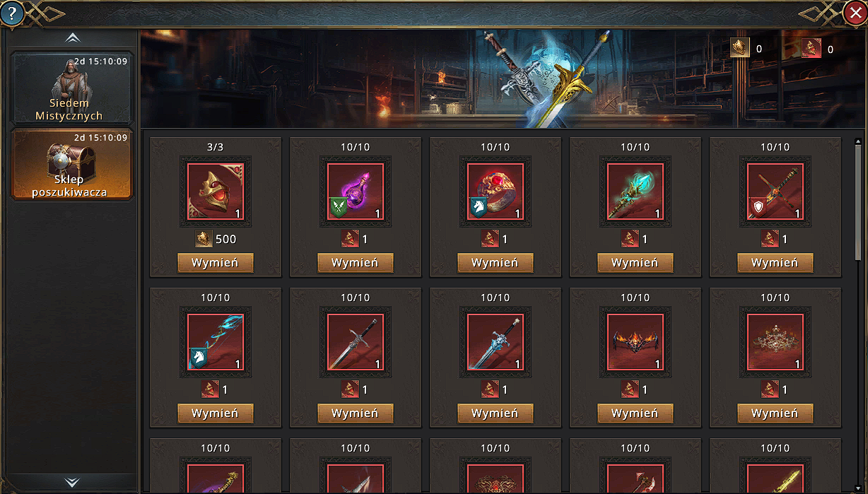868x494 pixels.
Task: Expand sidebar list with the up chevron
Action: pyautogui.click(x=72, y=38)
